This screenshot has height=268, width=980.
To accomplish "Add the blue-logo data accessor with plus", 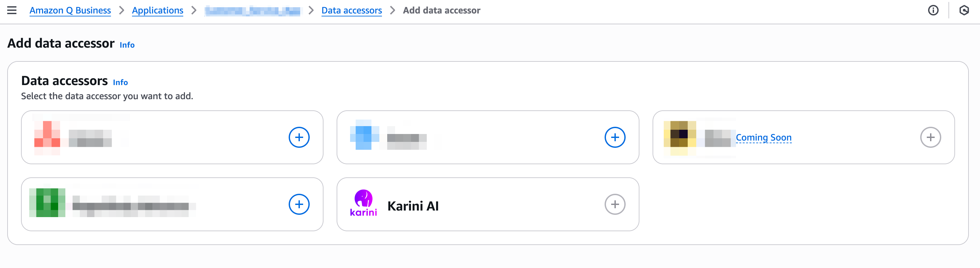I will tap(615, 137).
